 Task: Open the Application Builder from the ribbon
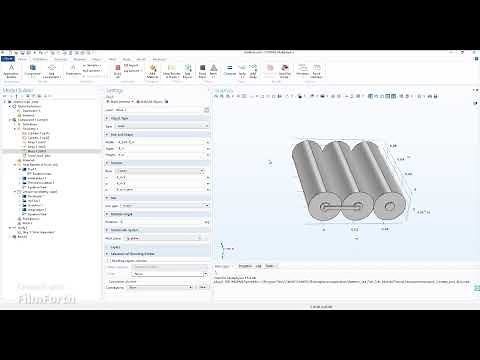[x=11, y=71]
